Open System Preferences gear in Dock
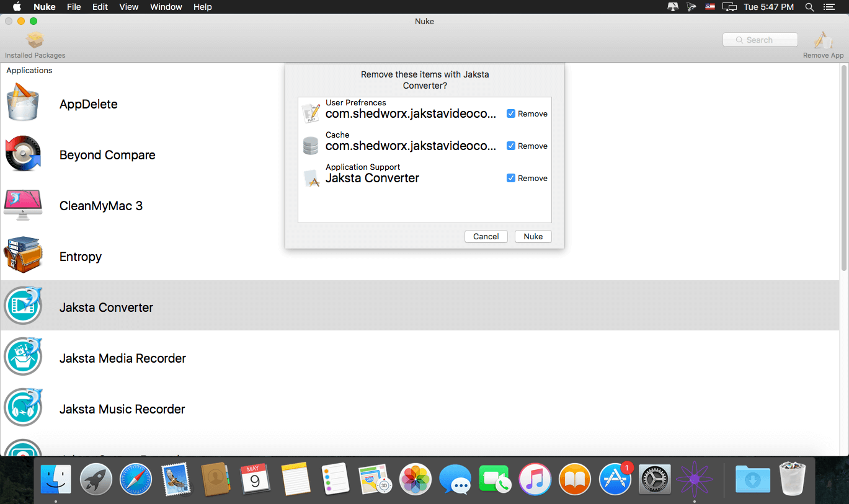The width and height of the screenshot is (849, 504). click(x=654, y=479)
